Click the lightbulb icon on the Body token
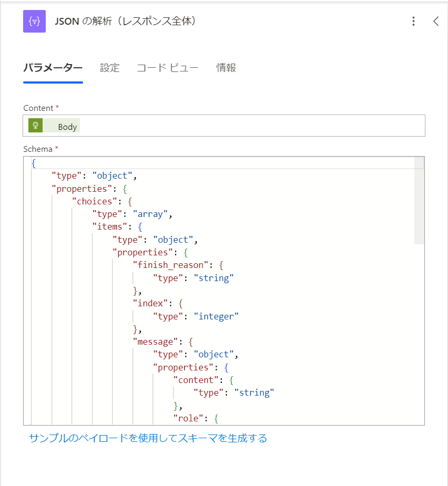448x486 pixels. click(x=36, y=126)
